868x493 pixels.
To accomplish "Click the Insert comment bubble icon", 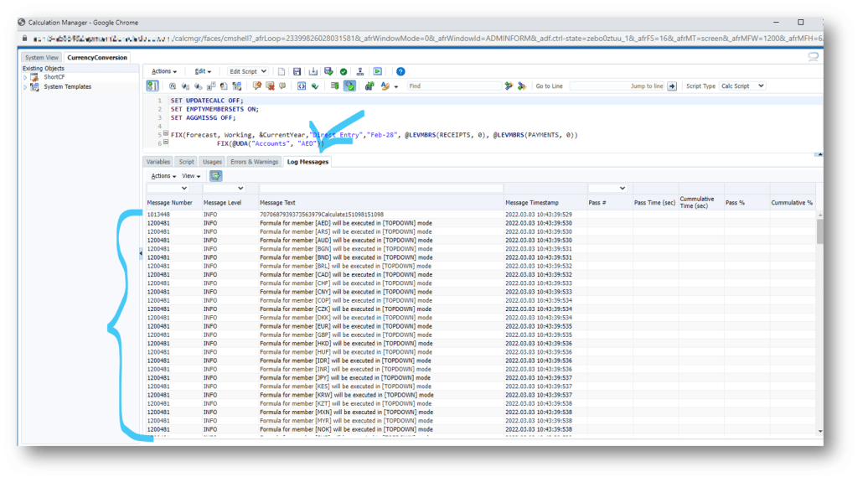I will (x=257, y=86).
